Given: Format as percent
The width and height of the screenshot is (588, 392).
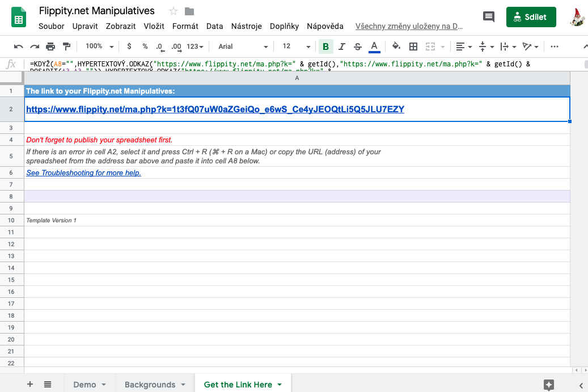Looking at the screenshot, I should coord(145,46).
